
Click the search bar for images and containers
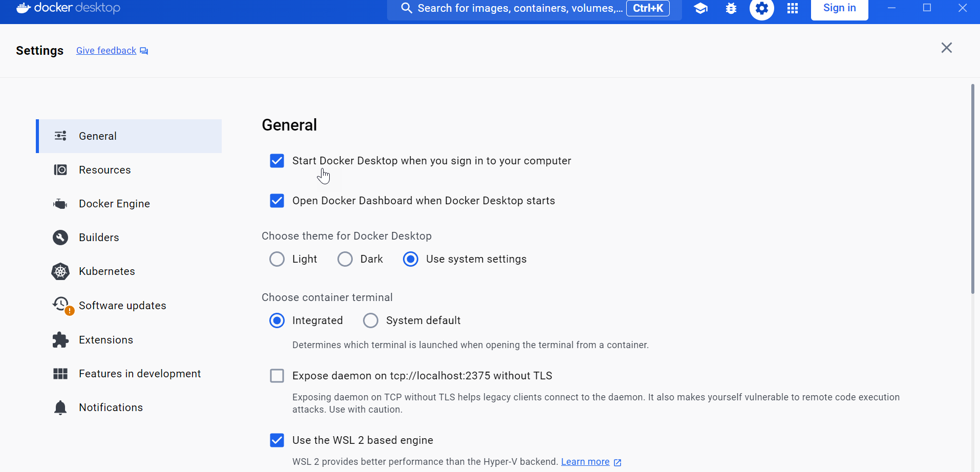[512, 8]
